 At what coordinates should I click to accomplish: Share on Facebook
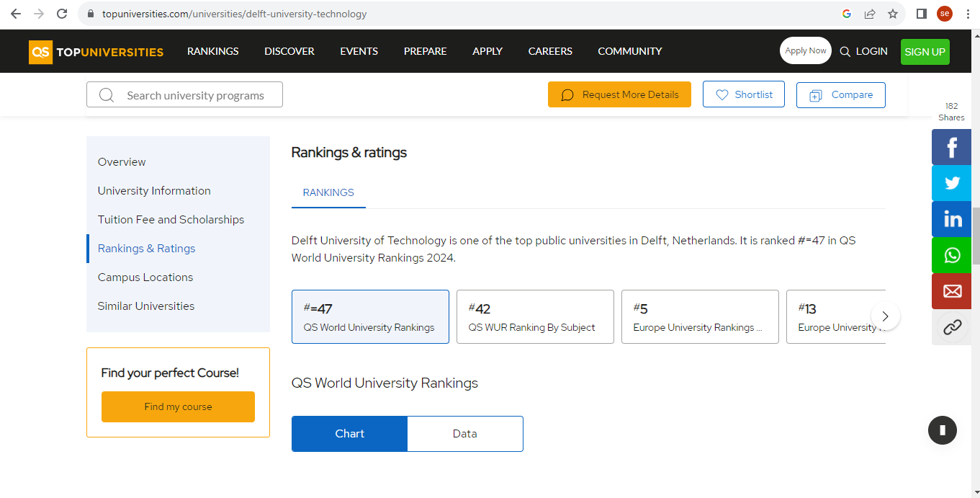coord(952,147)
